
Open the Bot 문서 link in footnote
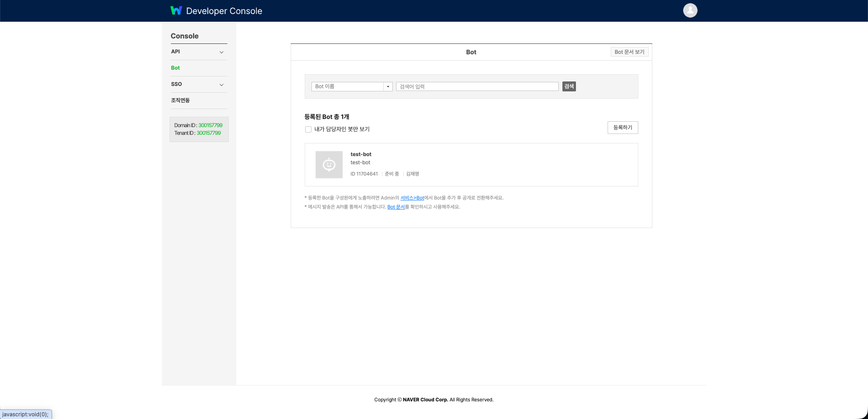[x=396, y=207]
